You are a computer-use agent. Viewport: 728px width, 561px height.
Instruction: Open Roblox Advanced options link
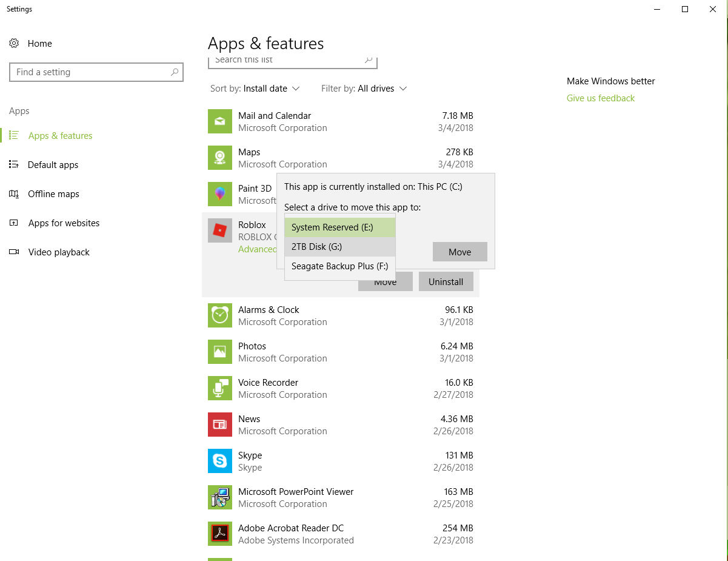pos(258,249)
